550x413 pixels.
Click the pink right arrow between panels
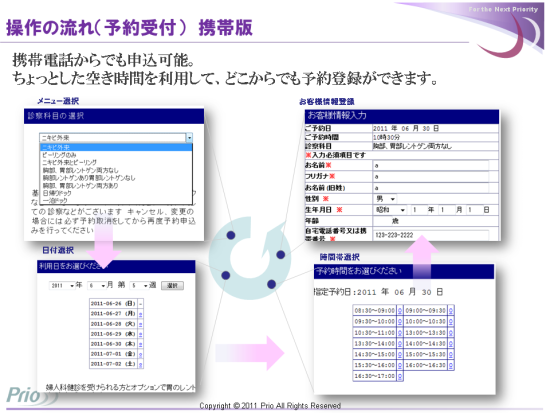click(250, 353)
